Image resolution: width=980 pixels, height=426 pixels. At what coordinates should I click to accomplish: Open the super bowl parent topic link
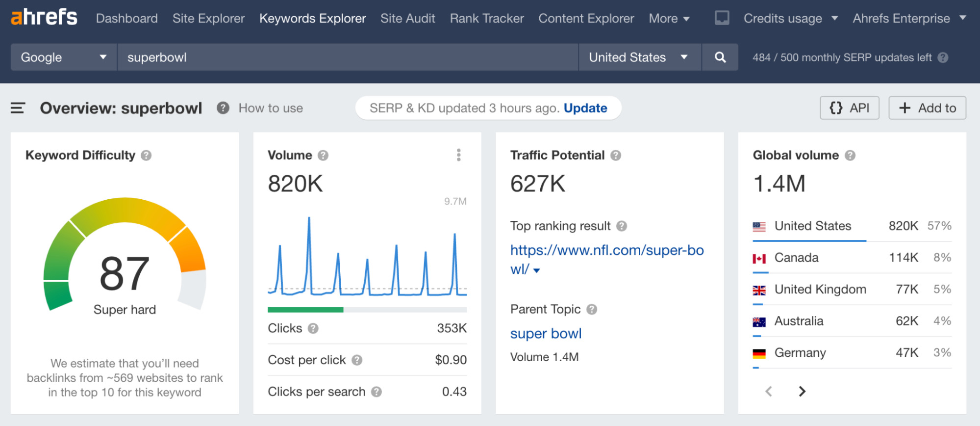546,334
